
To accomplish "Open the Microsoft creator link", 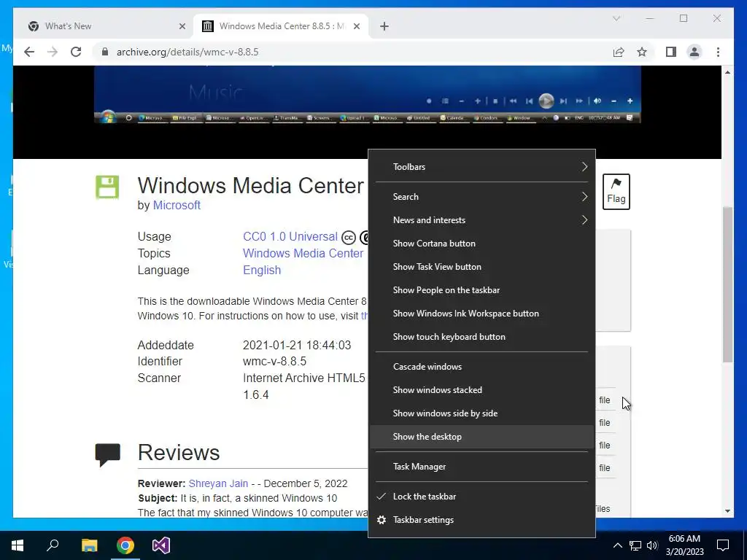I will click(177, 205).
